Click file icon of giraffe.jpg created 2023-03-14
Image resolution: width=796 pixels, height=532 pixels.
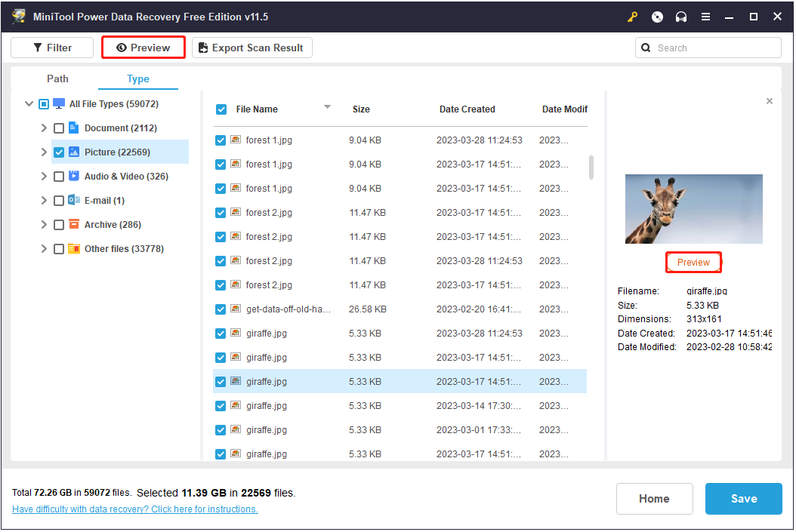point(236,405)
